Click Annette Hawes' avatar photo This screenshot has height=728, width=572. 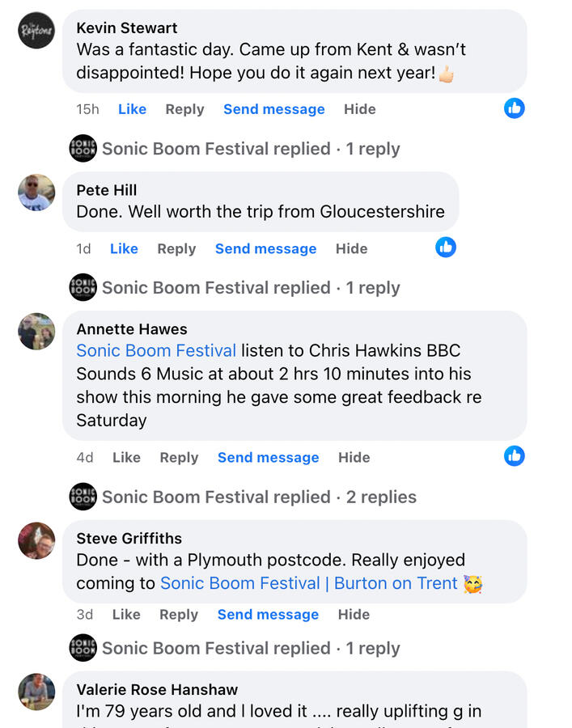[x=36, y=332]
